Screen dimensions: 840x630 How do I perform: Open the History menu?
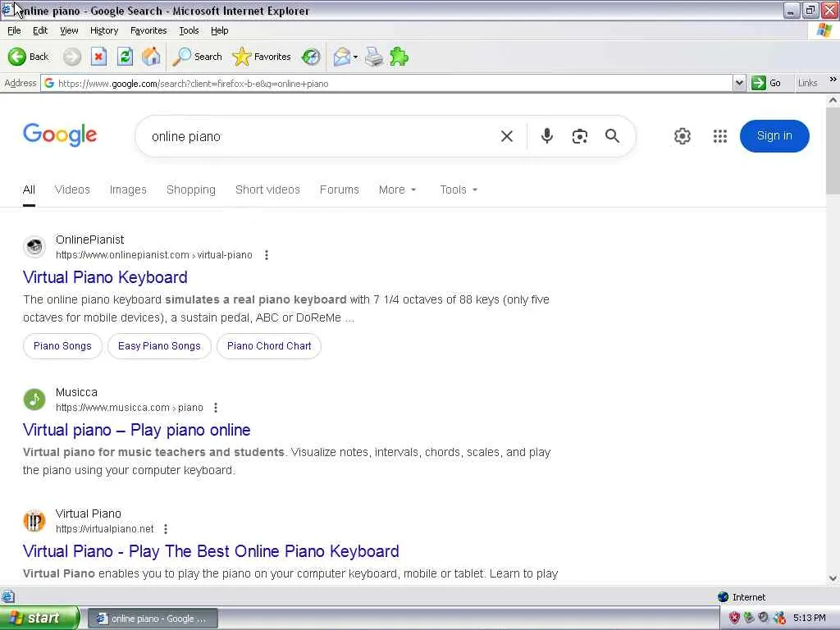pos(104,30)
